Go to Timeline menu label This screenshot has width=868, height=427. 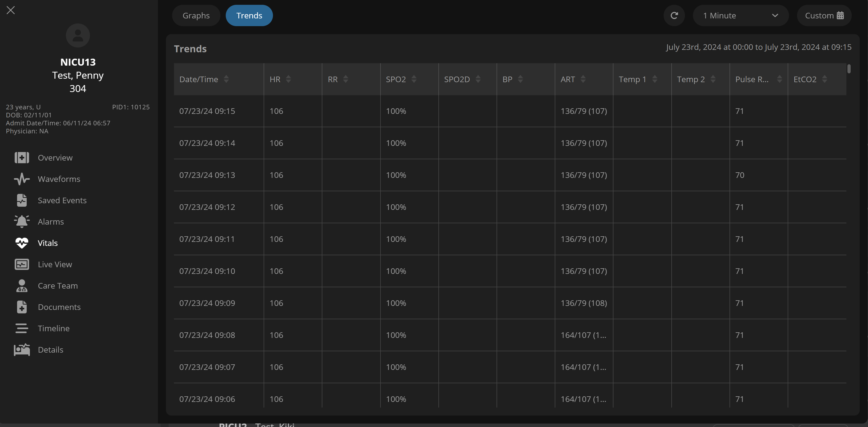(54, 328)
